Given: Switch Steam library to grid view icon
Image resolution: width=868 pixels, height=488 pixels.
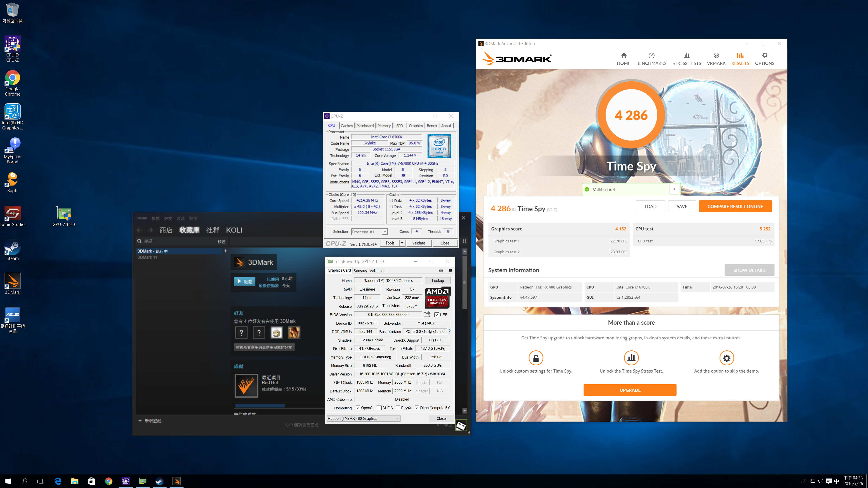Looking at the screenshot, I should click(x=464, y=241).
